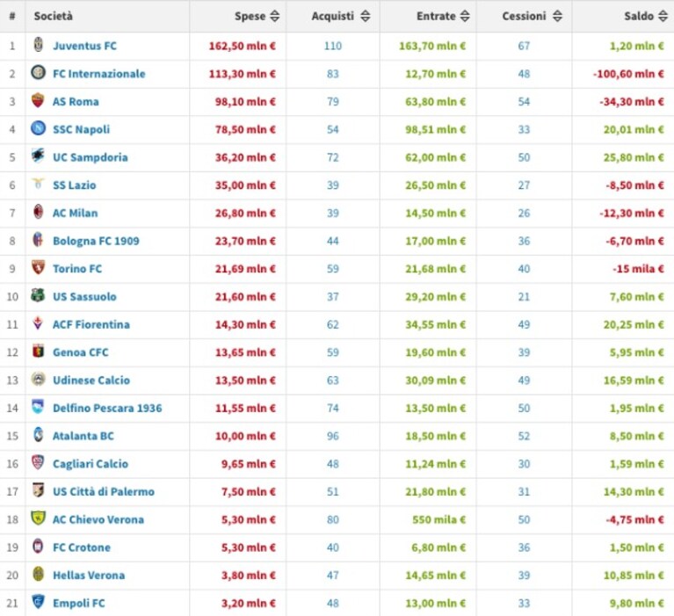
Task: Click Inter acquisti count 83
Action: coord(333,74)
